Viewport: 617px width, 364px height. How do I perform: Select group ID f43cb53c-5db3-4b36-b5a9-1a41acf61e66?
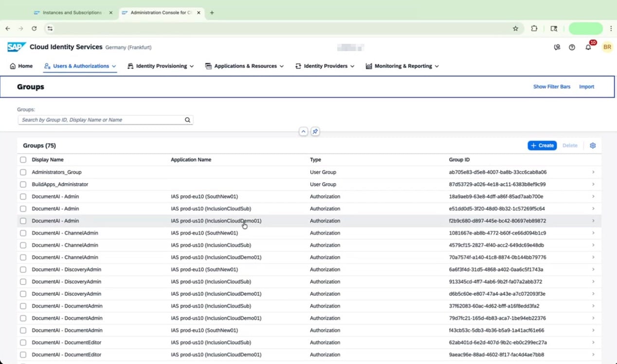497,330
